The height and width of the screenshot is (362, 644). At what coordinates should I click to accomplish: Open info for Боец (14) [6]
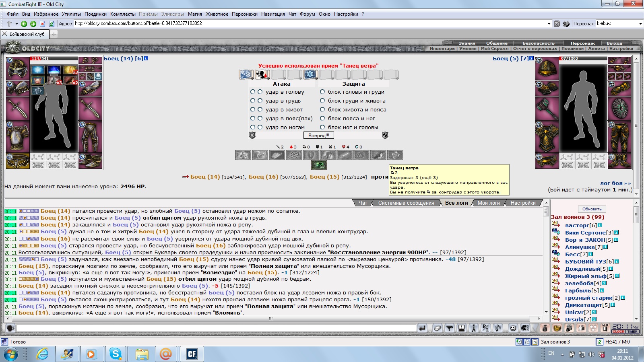(146, 58)
